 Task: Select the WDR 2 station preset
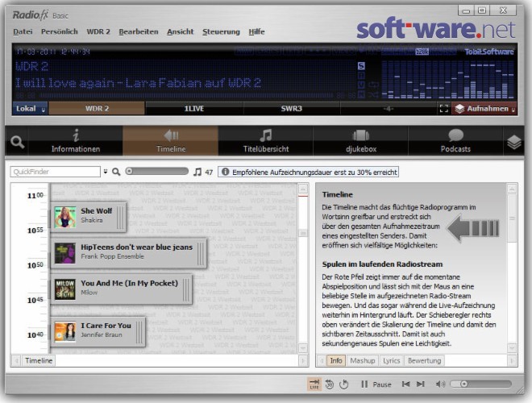(97, 109)
